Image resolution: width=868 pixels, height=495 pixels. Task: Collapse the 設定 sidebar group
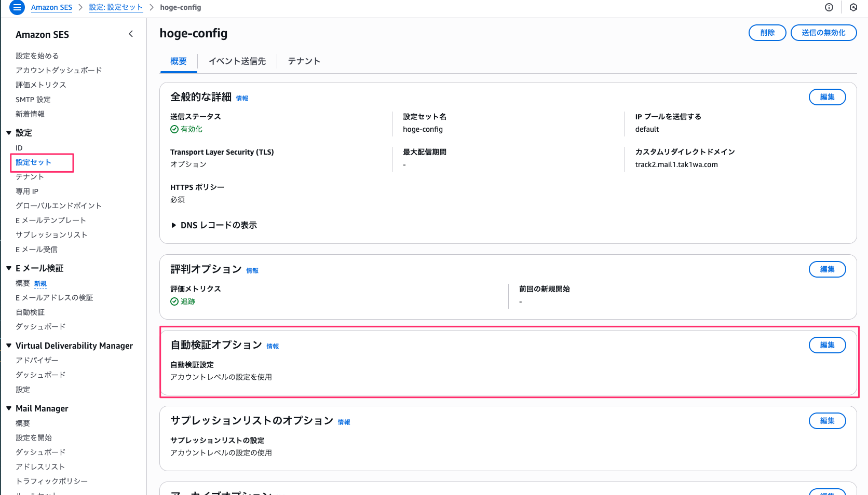9,133
